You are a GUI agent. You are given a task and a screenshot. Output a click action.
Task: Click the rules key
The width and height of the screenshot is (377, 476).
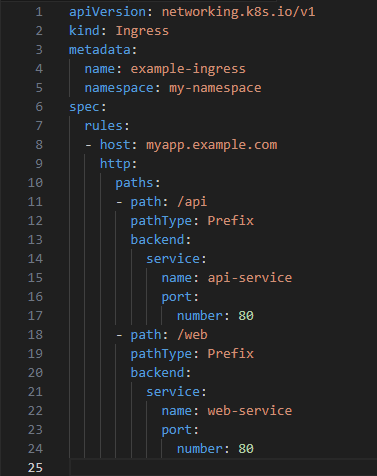(x=103, y=126)
